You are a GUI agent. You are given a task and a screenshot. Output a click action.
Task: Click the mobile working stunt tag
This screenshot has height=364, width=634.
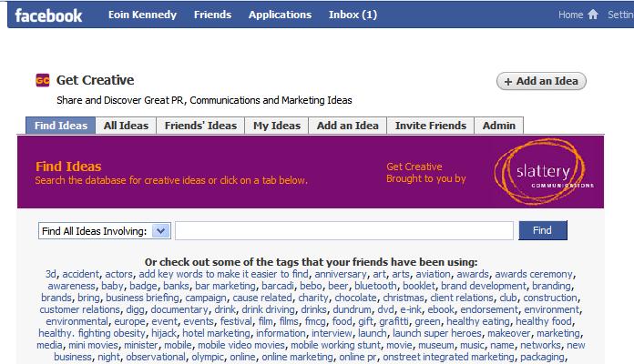335,345
